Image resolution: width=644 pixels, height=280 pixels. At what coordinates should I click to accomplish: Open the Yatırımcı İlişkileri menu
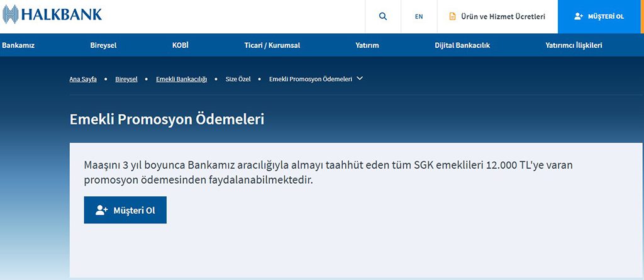[574, 45]
